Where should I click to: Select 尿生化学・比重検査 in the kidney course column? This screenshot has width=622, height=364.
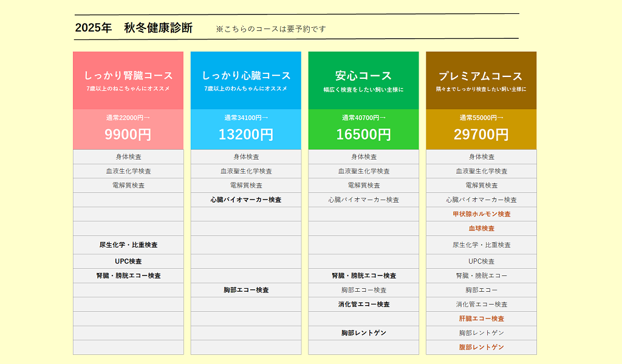point(128,245)
